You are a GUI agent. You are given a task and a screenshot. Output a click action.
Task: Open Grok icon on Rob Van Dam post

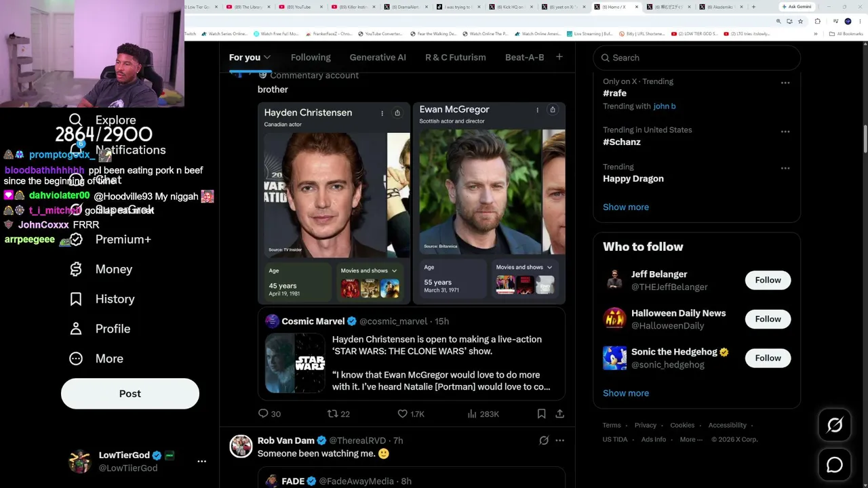click(x=544, y=441)
